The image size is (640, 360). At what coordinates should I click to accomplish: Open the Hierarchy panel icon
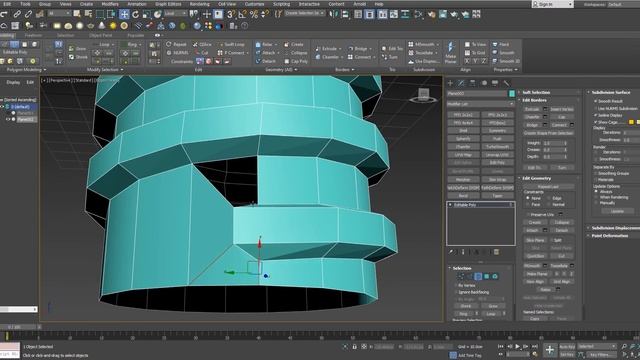point(472,83)
